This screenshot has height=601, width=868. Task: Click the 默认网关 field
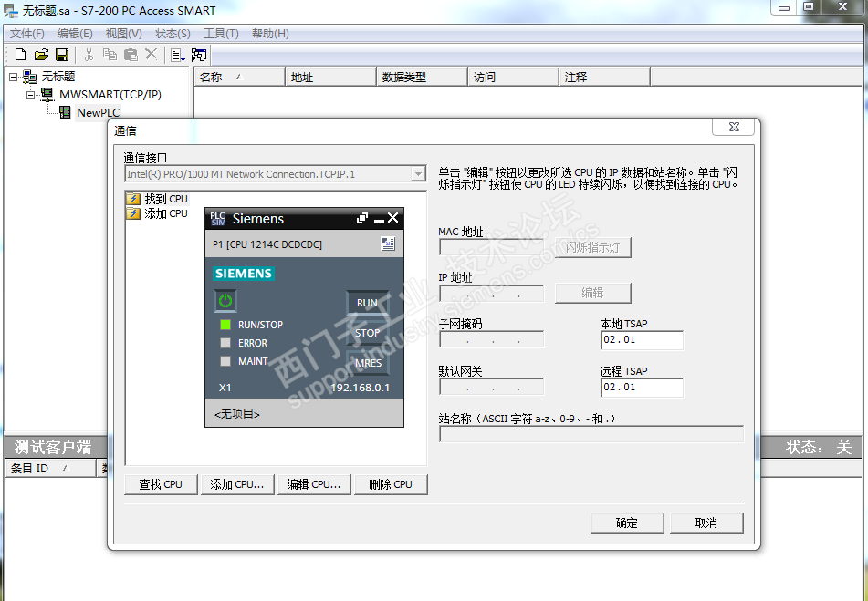pyautogui.click(x=492, y=387)
